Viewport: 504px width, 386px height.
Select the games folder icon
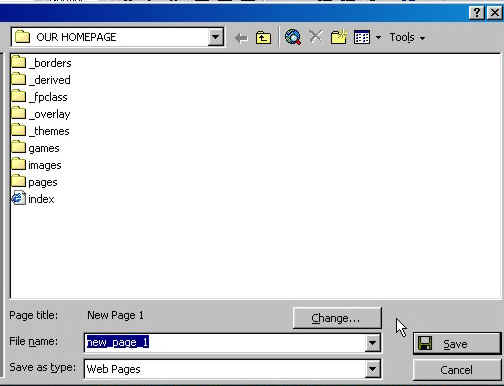point(19,147)
